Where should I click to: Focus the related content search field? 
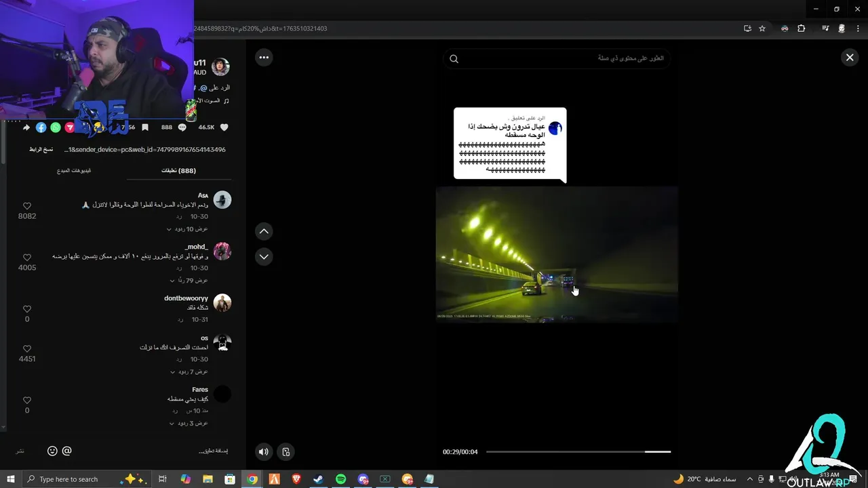click(557, 58)
